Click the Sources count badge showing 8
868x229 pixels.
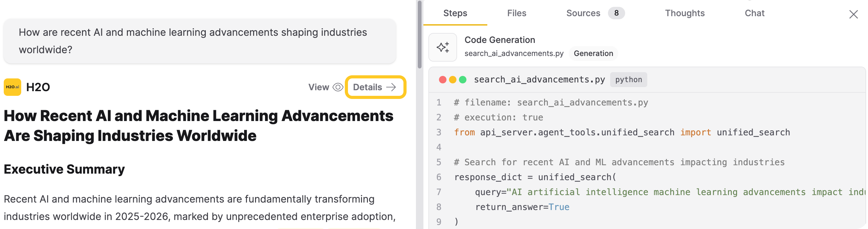click(616, 13)
